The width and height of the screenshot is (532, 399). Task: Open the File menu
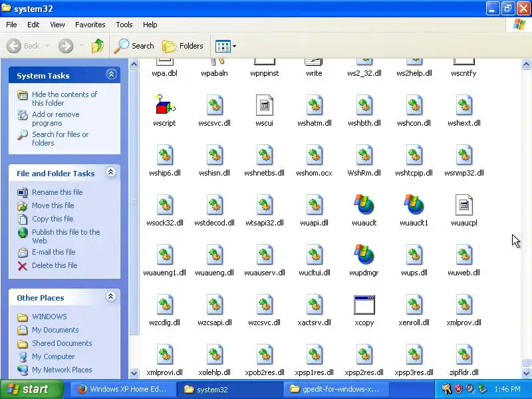point(11,25)
